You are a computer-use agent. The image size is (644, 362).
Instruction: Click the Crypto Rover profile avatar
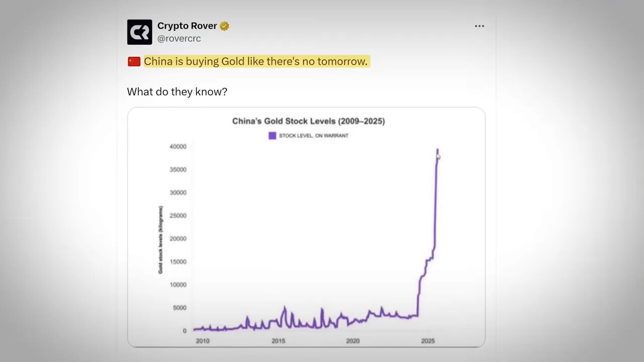(x=139, y=32)
